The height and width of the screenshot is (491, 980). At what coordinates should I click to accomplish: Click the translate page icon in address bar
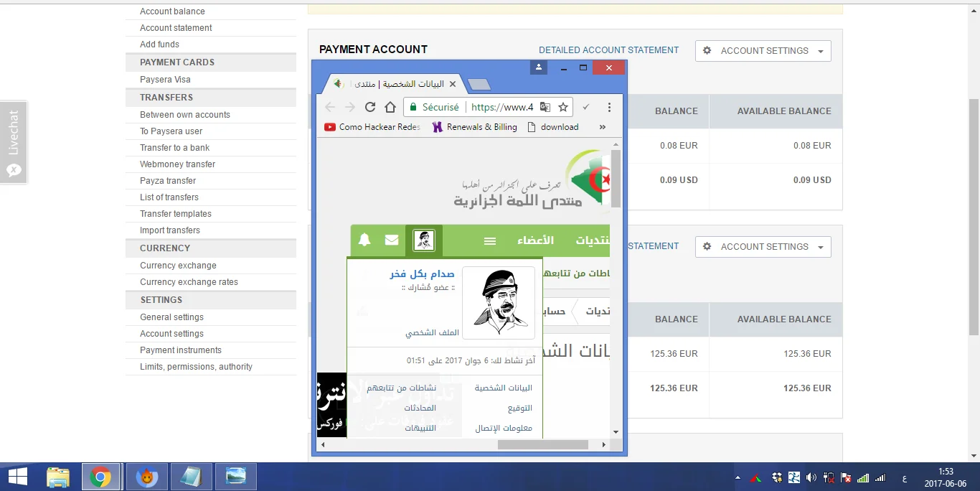545,107
